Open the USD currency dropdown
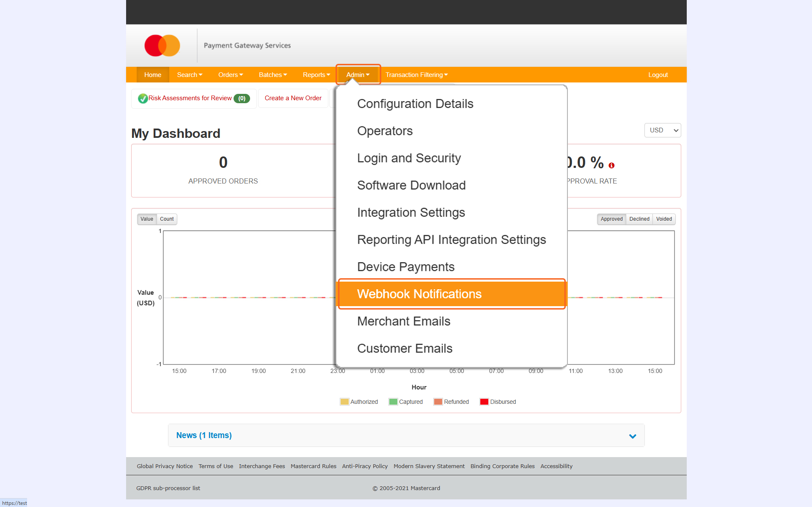This screenshot has height=507, width=812. [663, 130]
